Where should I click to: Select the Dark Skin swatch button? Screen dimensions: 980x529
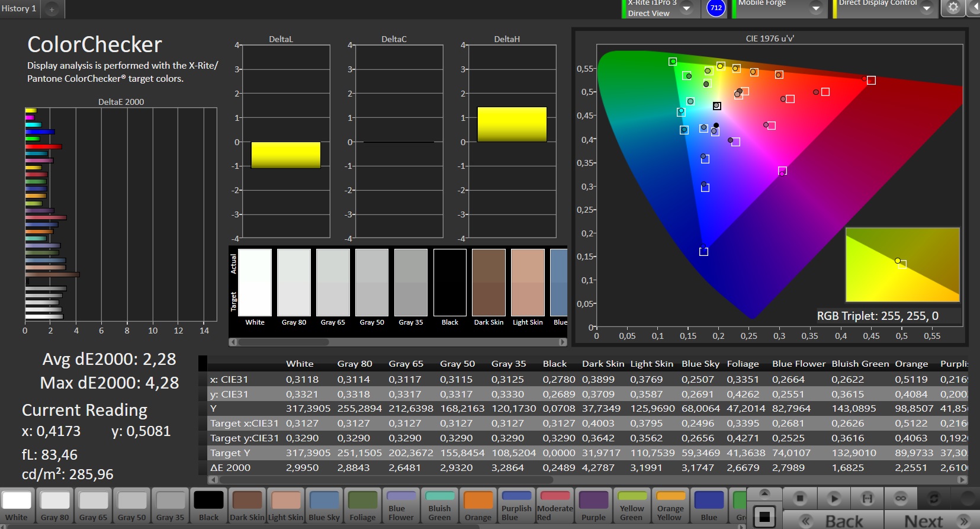point(247,506)
